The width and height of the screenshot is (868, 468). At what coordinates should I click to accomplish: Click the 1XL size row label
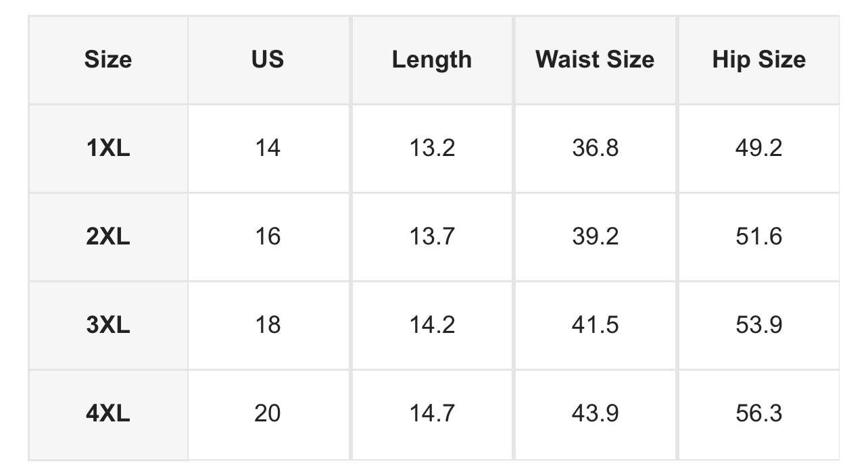pos(108,148)
